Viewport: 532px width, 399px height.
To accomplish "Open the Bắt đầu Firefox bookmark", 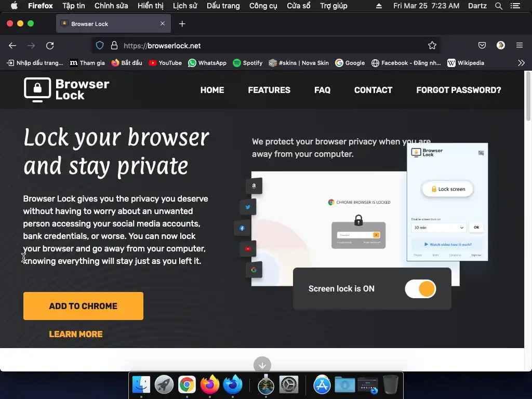I will tap(127, 63).
